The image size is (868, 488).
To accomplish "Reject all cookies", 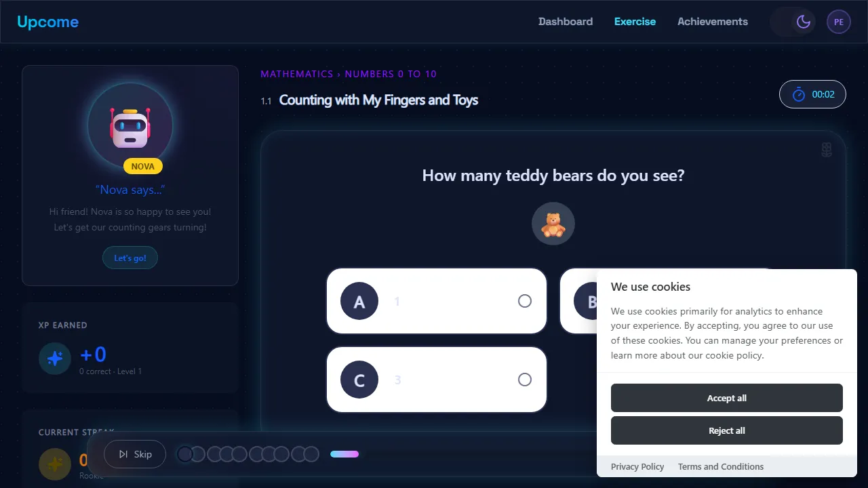I will [727, 430].
